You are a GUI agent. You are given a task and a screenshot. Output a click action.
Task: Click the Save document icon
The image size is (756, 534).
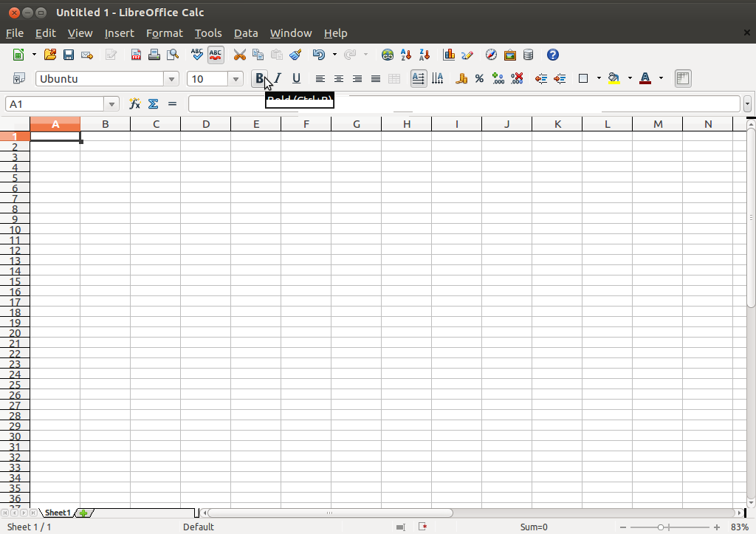point(69,55)
